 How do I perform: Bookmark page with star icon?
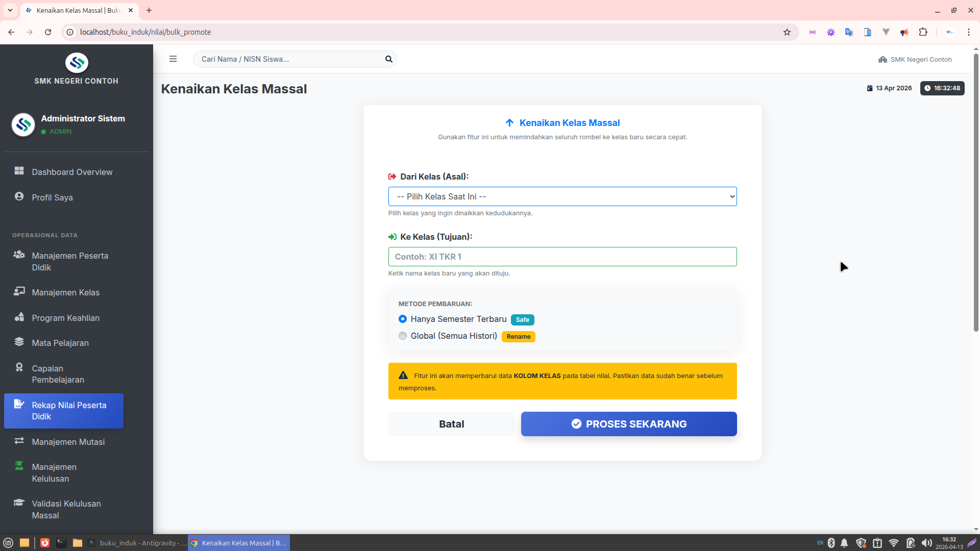click(x=787, y=32)
